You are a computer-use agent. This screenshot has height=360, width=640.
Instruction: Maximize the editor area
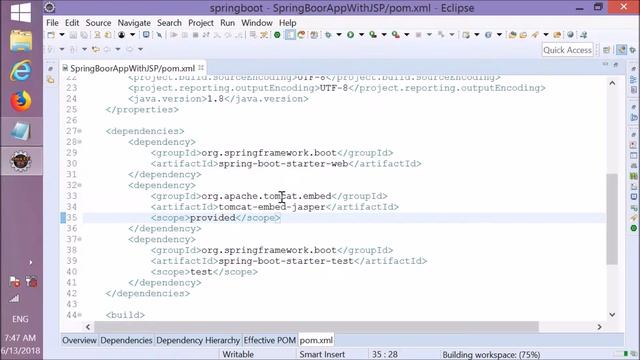click(x=616, y=64)
